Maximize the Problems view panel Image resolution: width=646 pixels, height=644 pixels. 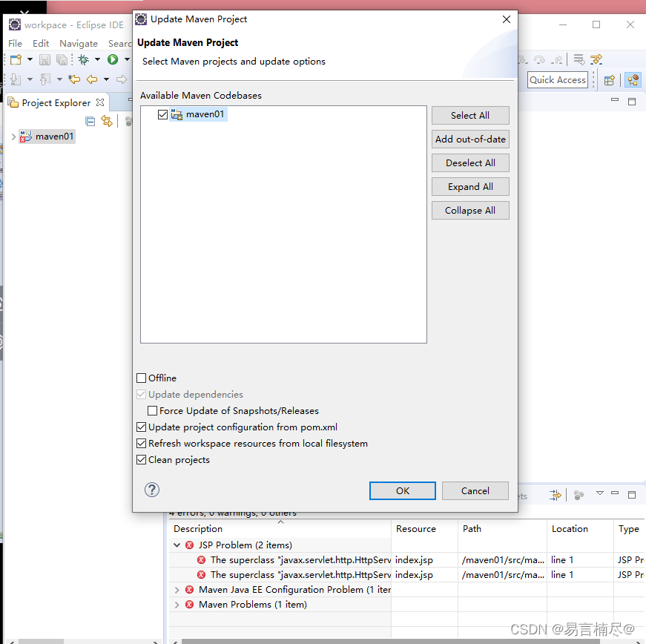click(632, 495)
